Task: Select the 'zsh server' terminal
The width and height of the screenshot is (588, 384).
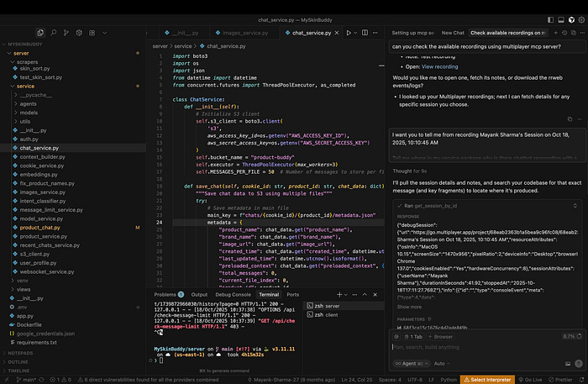Action: click(345, 306)
